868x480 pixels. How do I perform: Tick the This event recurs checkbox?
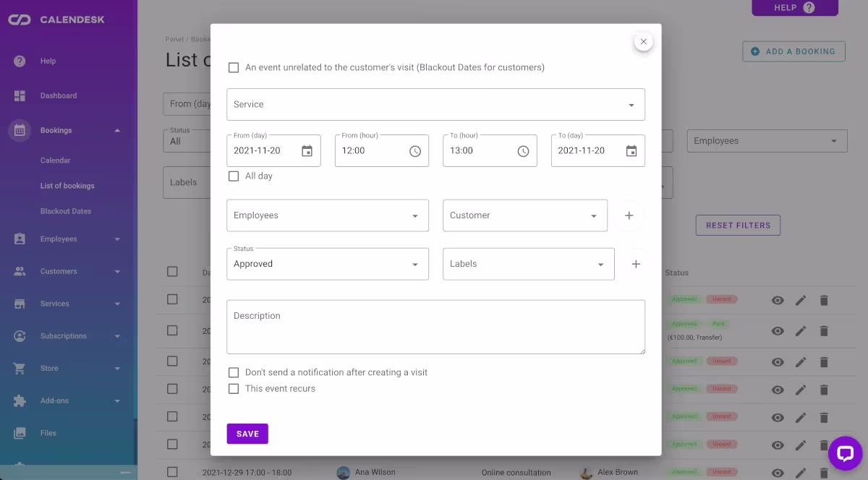(234, 389)
